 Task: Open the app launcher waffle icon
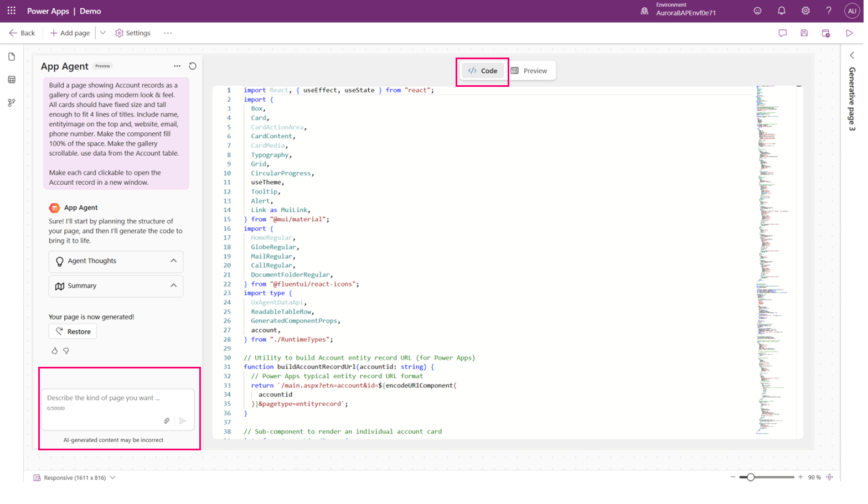[x=11, y=11]
